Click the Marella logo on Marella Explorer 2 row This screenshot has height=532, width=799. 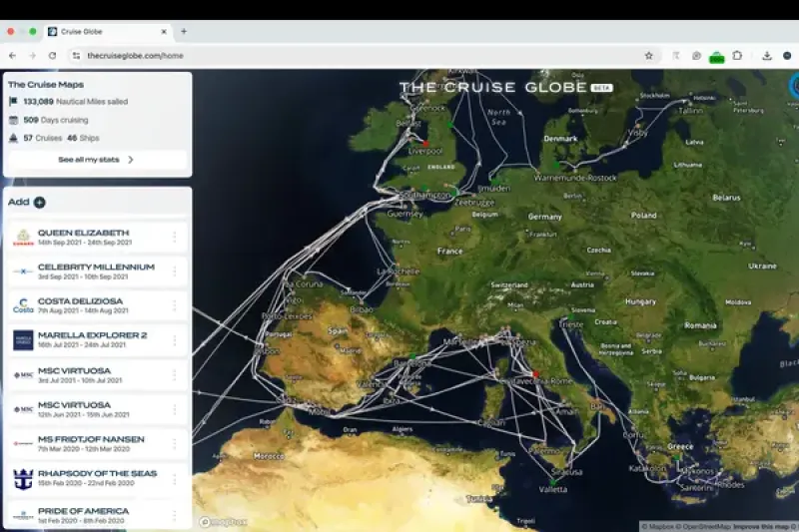(x=23, y=340)
